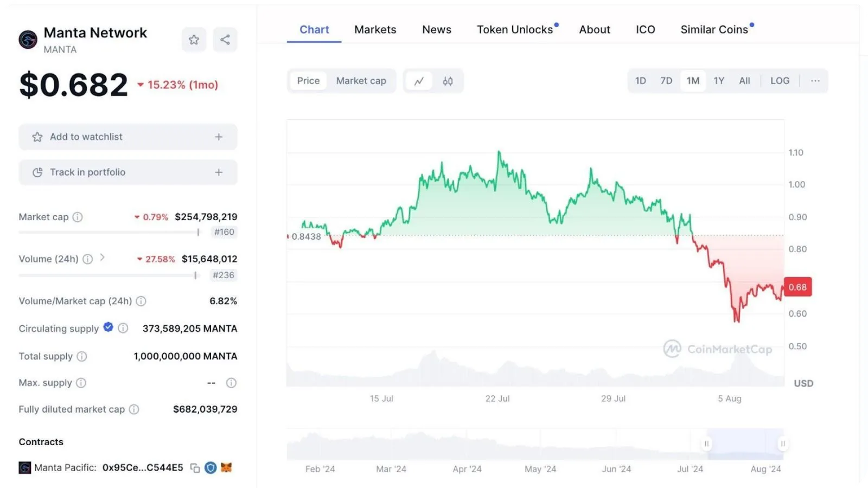This screenshot has width=868, height=488.
Task: Select the All time range
Action: tap(745, 81)
